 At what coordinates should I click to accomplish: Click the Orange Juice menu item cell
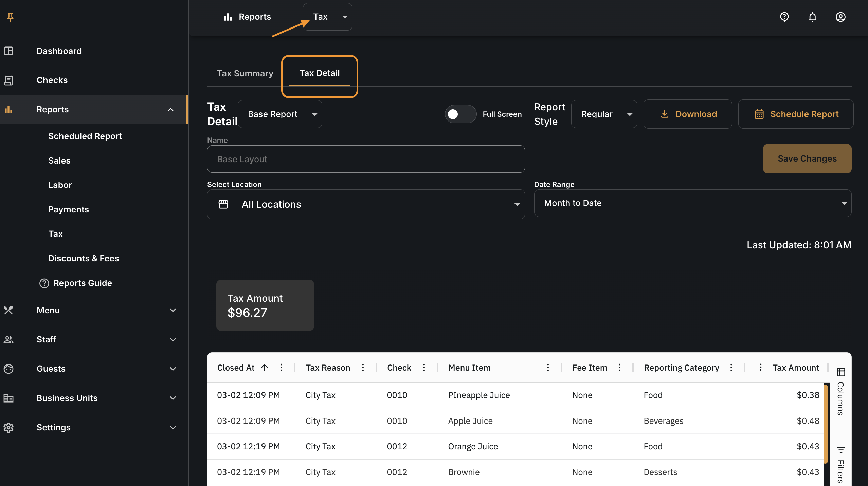point(473,446)
